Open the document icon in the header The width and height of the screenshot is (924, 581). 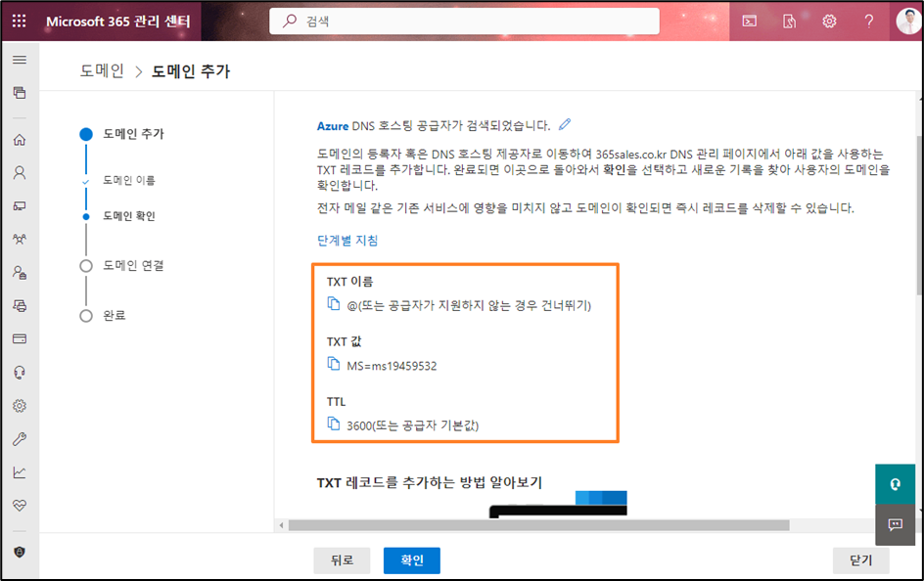(x=789, y=22)
